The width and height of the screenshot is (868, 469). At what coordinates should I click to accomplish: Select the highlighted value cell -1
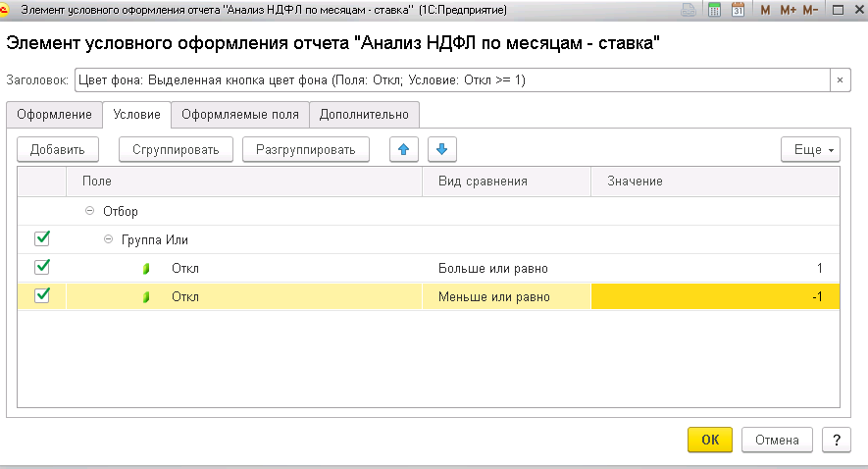tap(715, 296)
